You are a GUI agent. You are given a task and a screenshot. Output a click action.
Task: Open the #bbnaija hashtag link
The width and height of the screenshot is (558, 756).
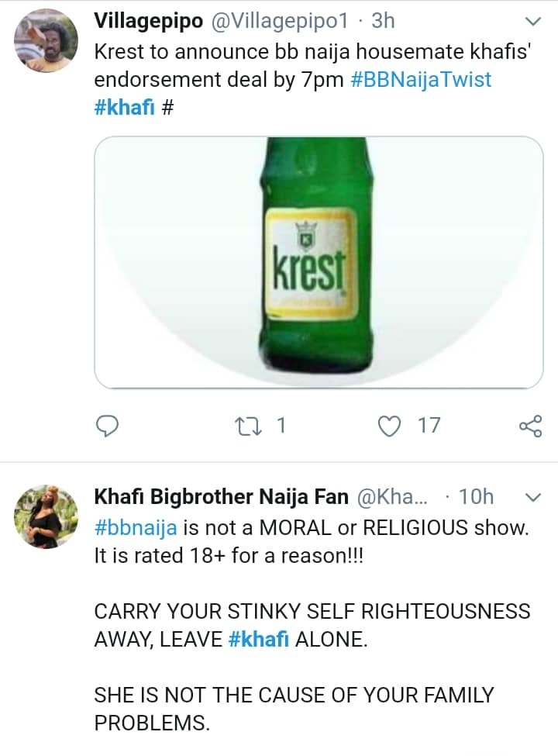[x=136, y=527]
